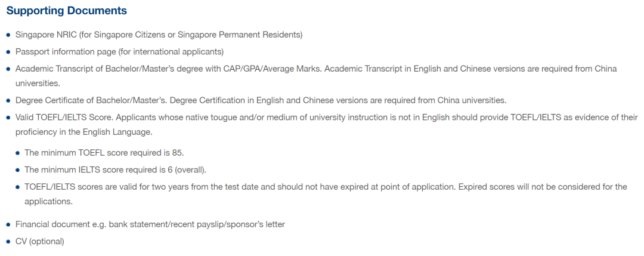The height and width of the screenshot is (256, 644).
Task: Click the bullet before Valid TOEFL/IELTS Score
Action: pyautogui.click(x=8, y=118)
